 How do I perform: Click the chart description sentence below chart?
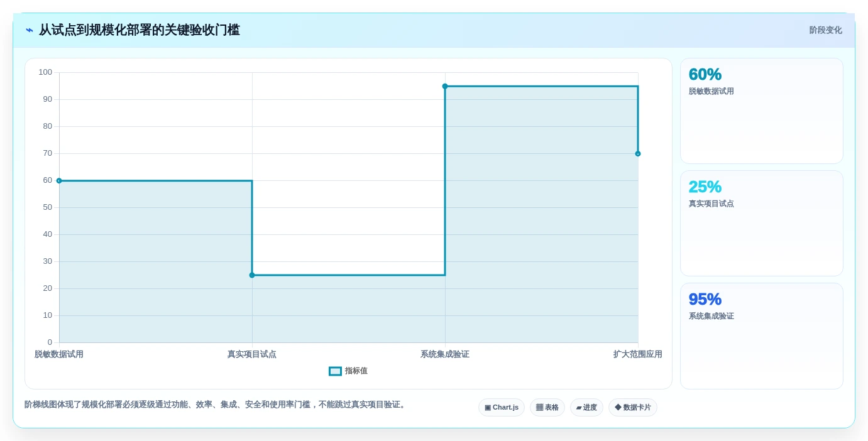216,405
